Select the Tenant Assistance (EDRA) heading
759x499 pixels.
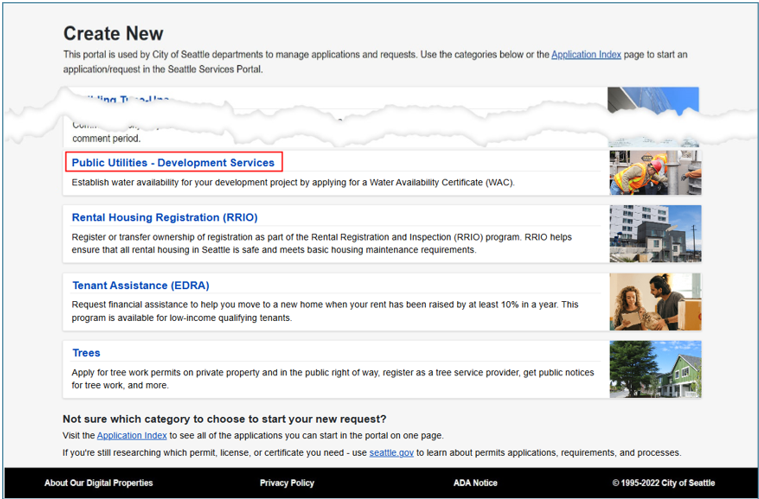click(140, 285)
